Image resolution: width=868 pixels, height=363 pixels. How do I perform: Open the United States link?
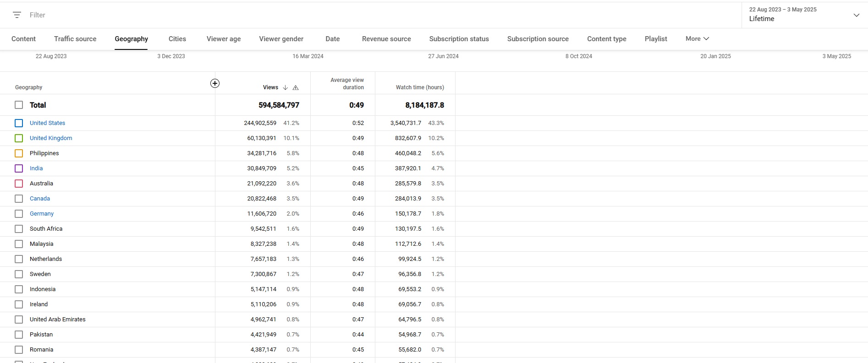pos(47,123)
